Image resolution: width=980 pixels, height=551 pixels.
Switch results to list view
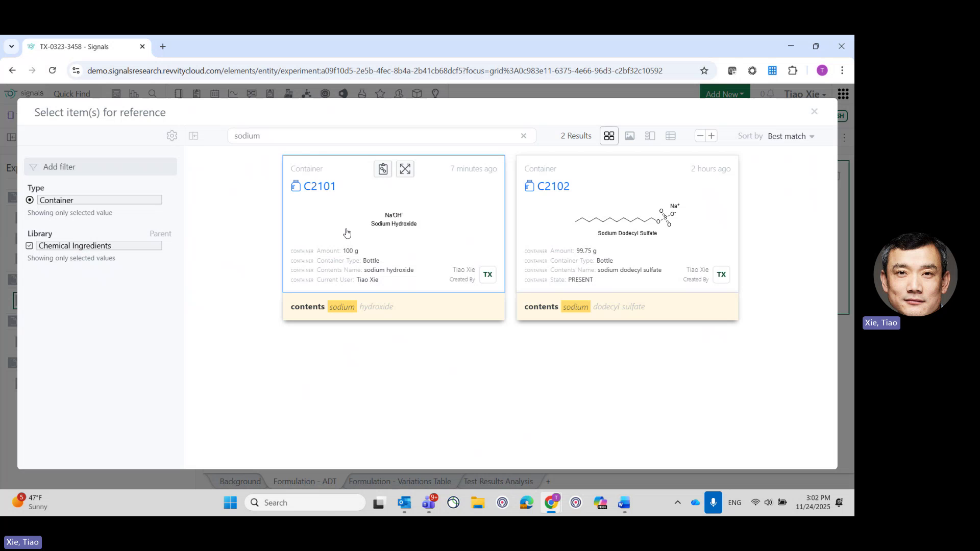[x=650, y=136]
